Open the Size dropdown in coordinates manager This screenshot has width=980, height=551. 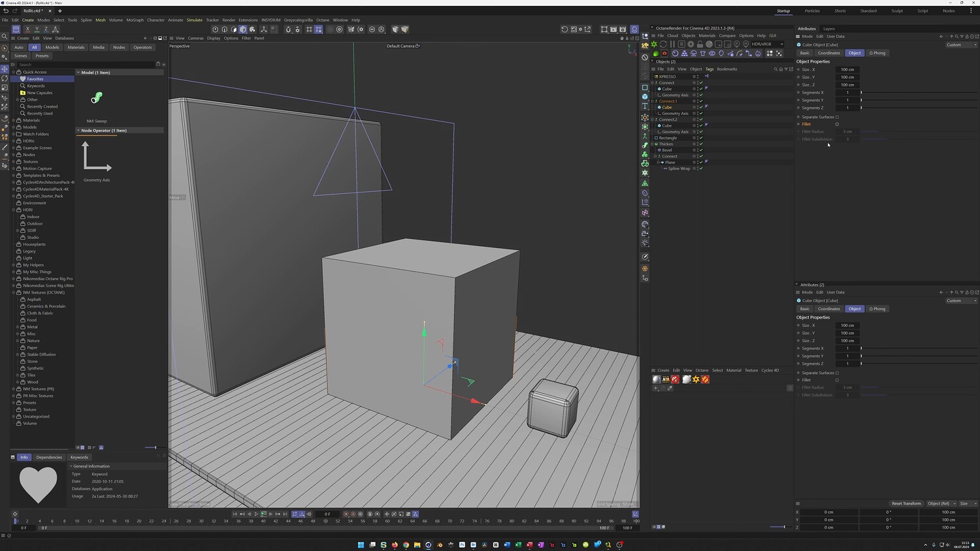coord(968,503)
